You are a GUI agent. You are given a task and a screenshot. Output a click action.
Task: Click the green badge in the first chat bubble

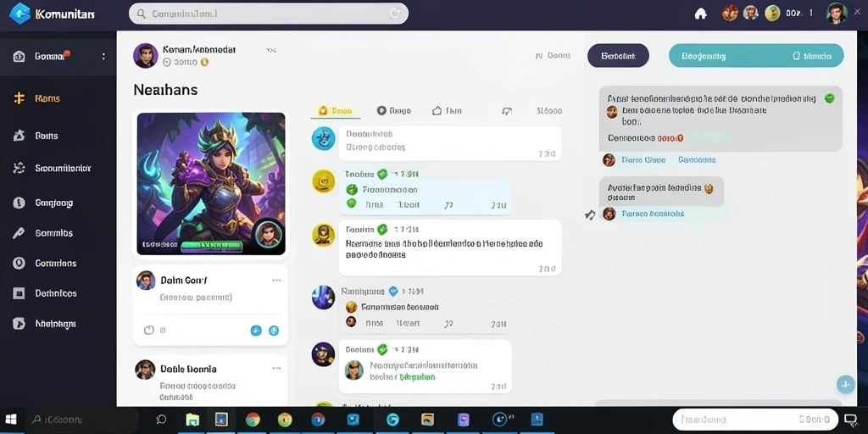pyautogui.click(x=829, y=98)
